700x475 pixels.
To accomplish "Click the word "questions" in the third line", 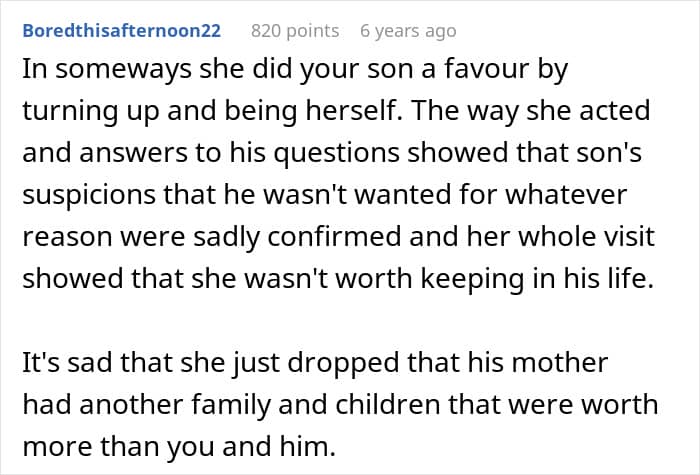I will click(x=336, y=154).
